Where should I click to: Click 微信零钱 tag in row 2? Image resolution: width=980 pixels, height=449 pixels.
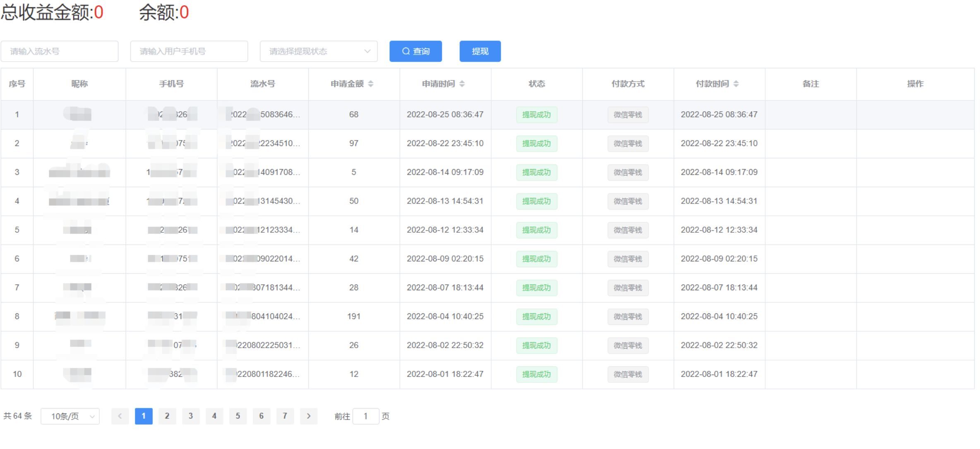pyautogui.click(x=628, y=143)
